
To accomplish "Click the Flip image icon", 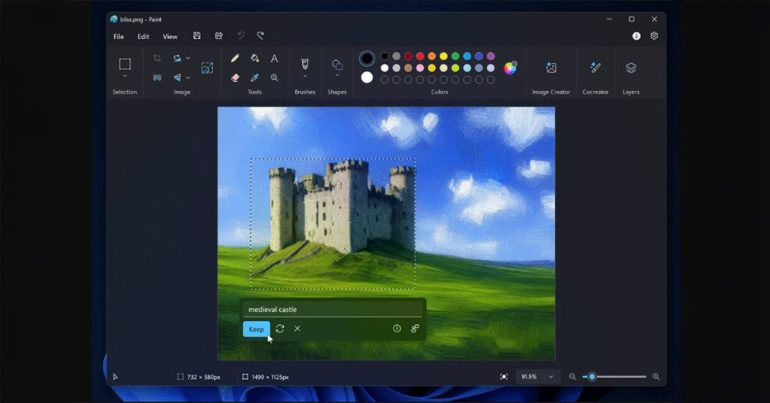I will coord(177,78).
